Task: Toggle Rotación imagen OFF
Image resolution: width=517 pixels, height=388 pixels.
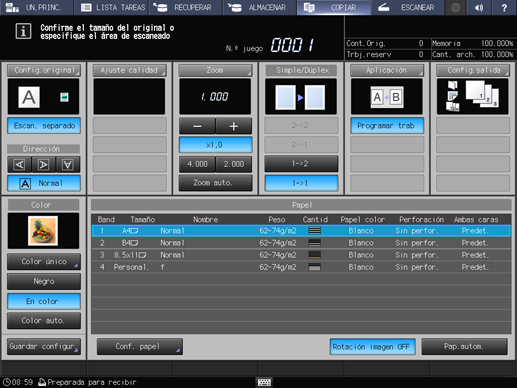Action: pyautogui.click(x=372, y=347)
